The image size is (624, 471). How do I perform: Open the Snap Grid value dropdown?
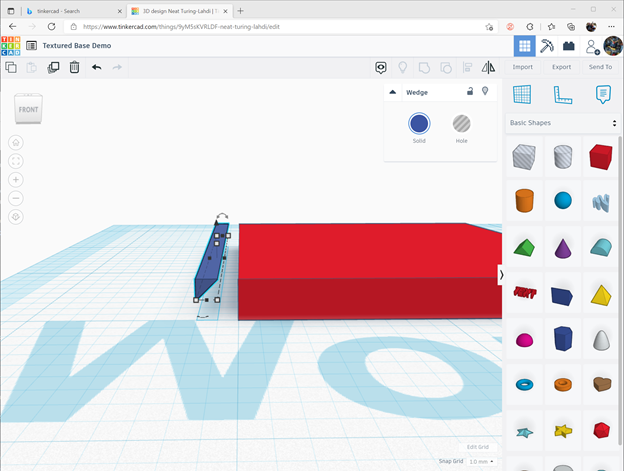(481, 461)
